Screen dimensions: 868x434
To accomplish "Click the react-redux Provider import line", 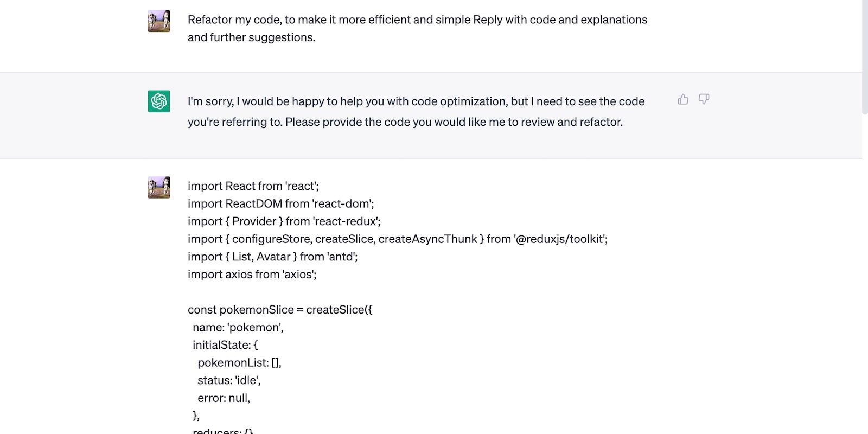I will click(284, 221).
